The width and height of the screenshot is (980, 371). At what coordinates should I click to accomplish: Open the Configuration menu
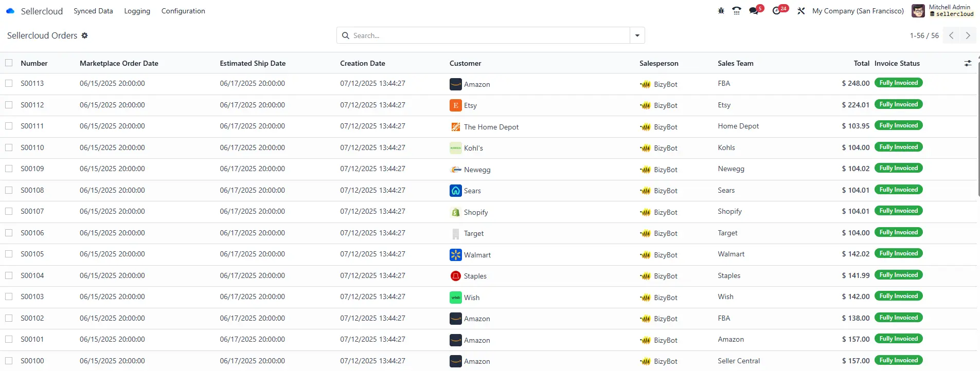point(183,11)
